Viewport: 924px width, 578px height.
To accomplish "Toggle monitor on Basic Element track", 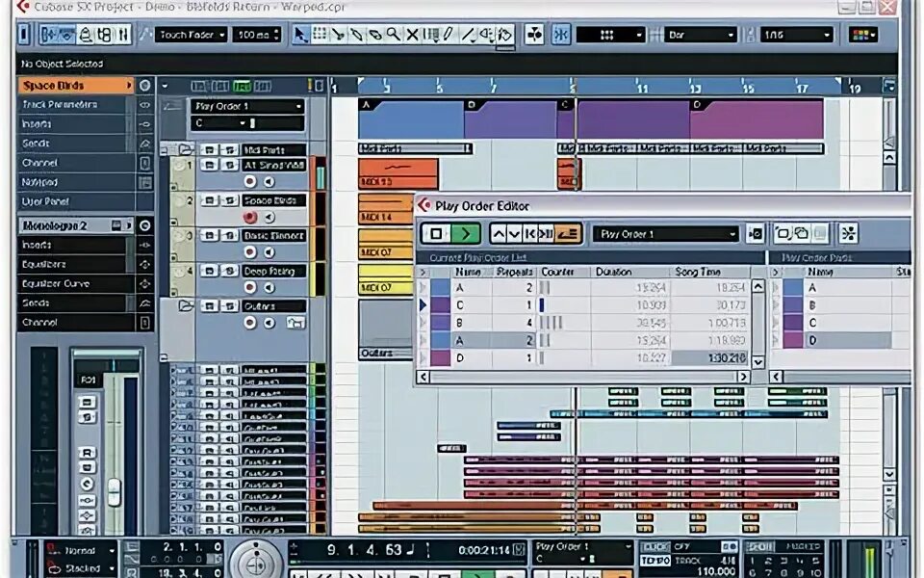I will pyautogui.click(x=269, y=252).
